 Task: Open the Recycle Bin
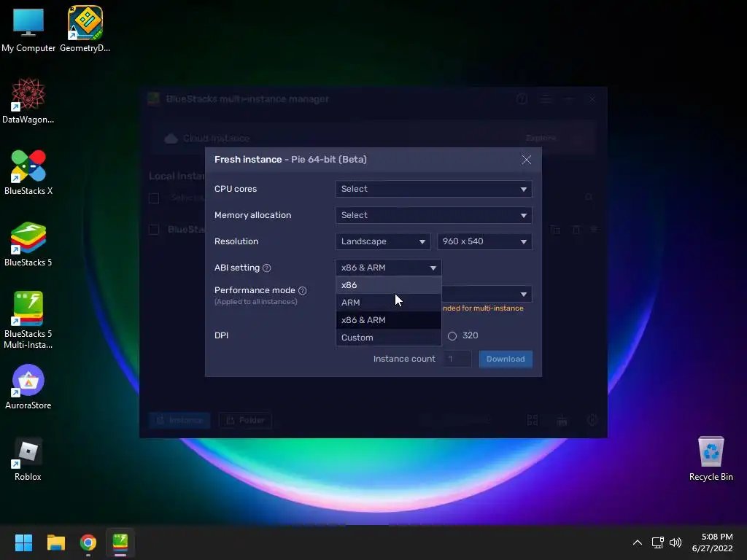(711, 459)
